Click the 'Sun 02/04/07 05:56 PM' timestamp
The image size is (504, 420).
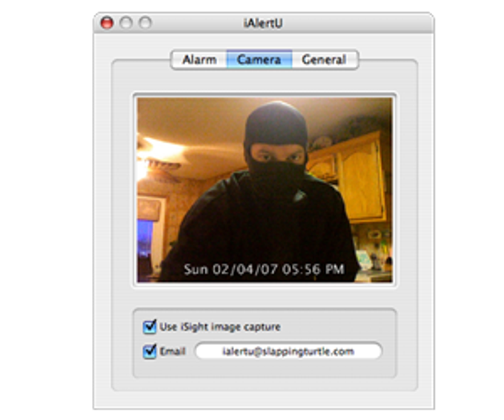264,269
